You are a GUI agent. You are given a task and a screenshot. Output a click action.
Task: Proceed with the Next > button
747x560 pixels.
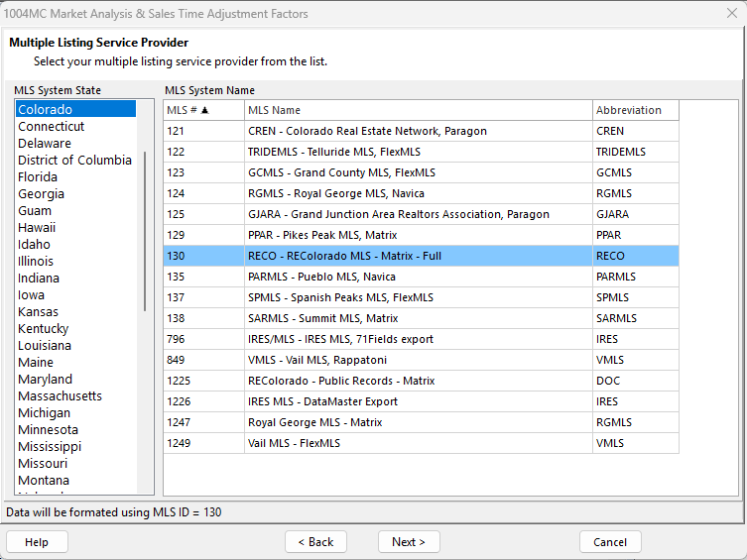tap(409, 542)
